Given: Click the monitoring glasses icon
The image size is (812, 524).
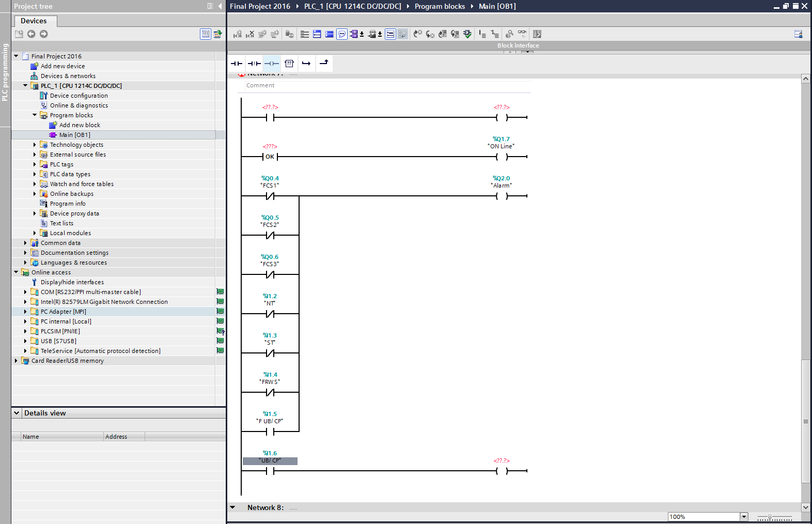Looking at the screenshot, I should [522, 34].
